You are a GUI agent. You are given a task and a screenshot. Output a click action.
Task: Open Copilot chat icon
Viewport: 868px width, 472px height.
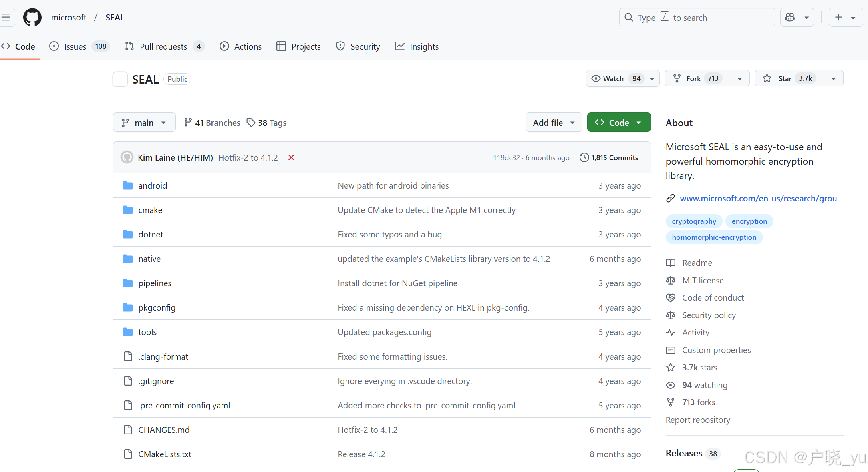(789, 18)
